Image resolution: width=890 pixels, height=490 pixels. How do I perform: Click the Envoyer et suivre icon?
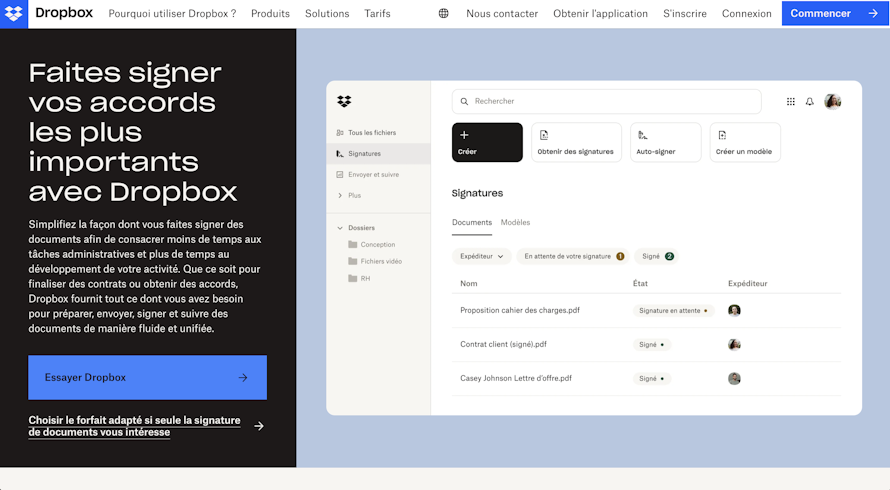click(x=340, y=174)
